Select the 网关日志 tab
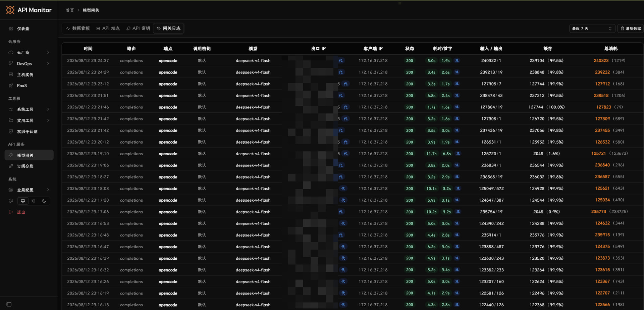 (x=168, y=29)
